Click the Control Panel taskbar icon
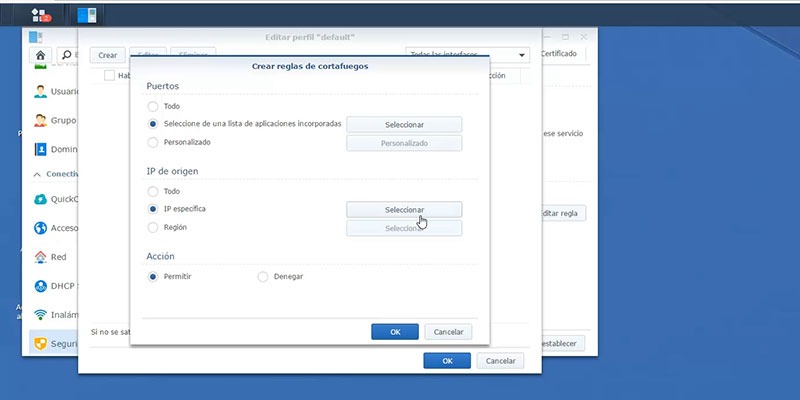The height and width of the screenshot is (400, 800). pyautogui.click(x=86, y=15)
